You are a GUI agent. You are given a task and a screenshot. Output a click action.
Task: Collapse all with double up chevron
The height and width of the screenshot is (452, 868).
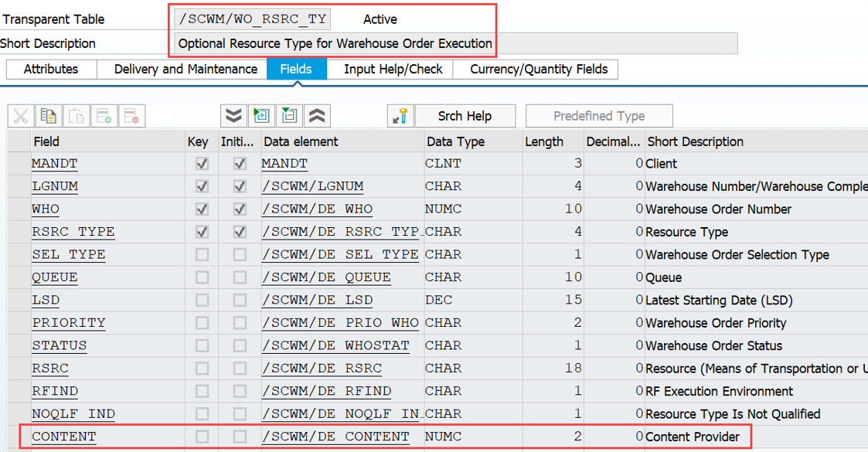pyautogui.click(x=317, y=116)
